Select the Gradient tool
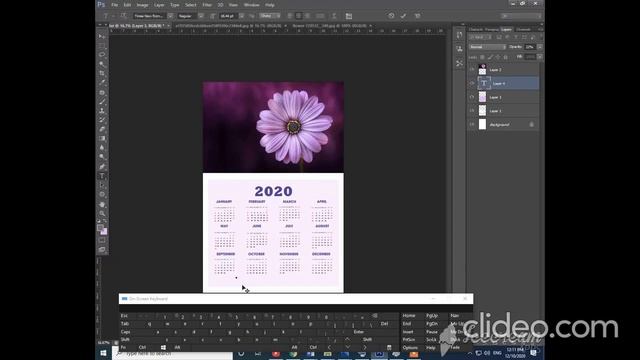The height and width of the screenshot is (360, 640). pyautogui.click(x=102, y=139)
